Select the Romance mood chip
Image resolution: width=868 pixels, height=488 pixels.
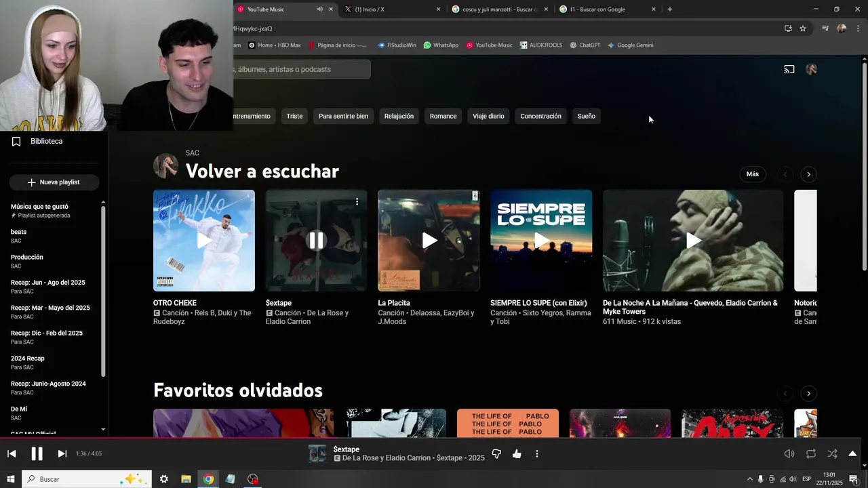tap(443, 116)
